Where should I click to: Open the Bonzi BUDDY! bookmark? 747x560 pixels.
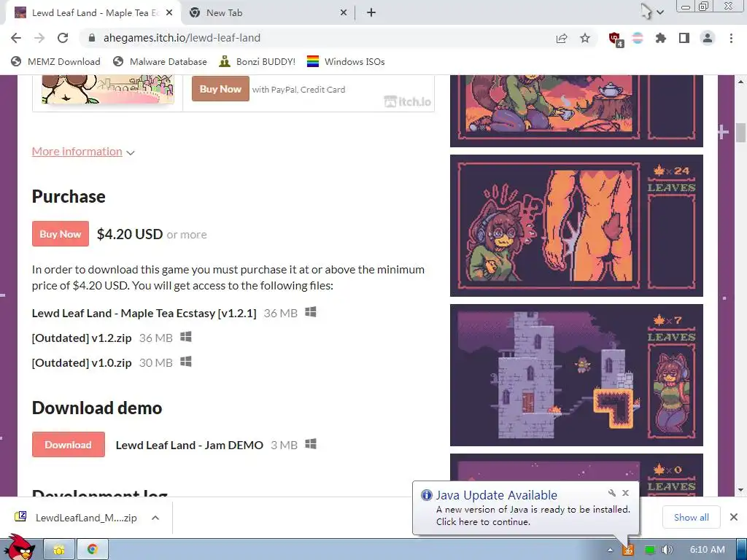click(257, 61)
